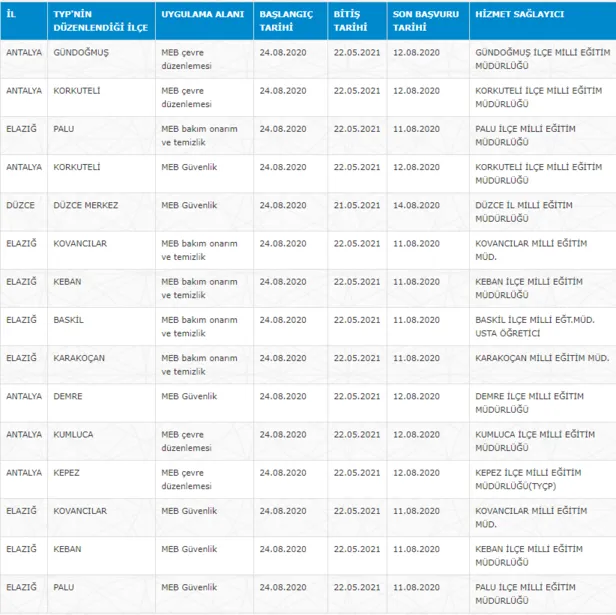Select the DÜZCE MERKEZ district cell
Image resolution: width=616 pixels, height=615 pixels.
[86, 205]
